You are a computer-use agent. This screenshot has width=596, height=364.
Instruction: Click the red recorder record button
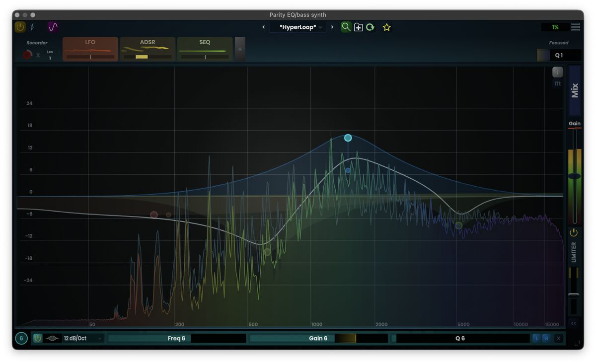(27, 55)
